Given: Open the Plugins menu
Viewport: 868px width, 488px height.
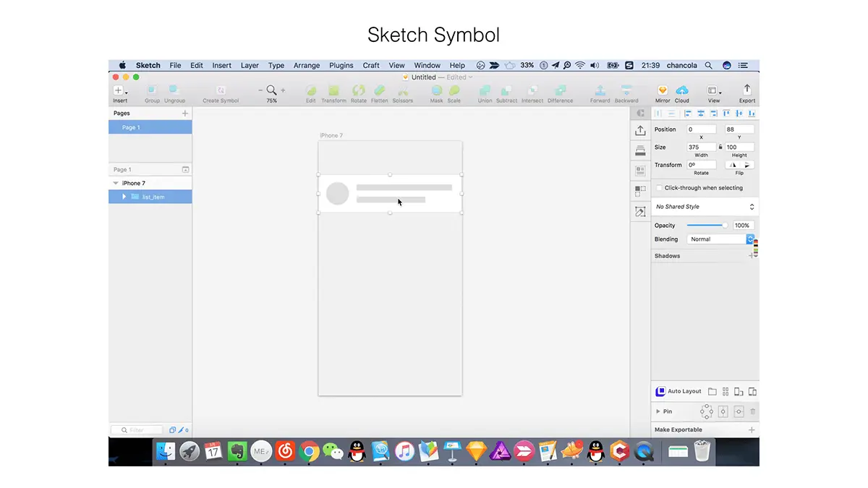Looking at the screenshot, I should [341, 65].
